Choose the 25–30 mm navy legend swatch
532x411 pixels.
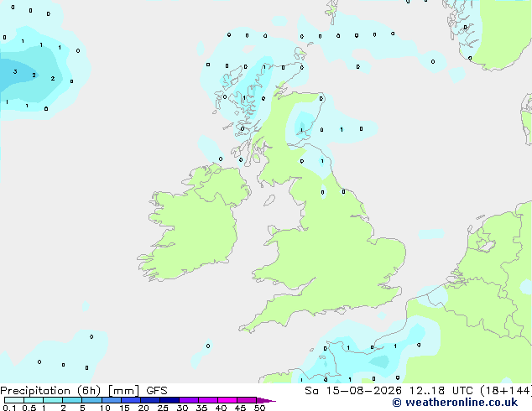coord(170,400)
